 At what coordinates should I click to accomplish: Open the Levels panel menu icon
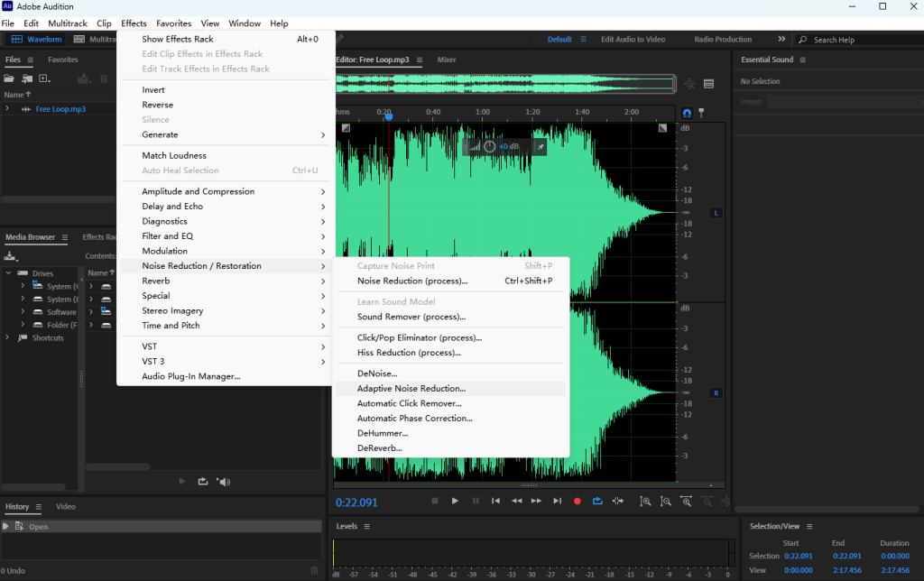pos(366,526)
